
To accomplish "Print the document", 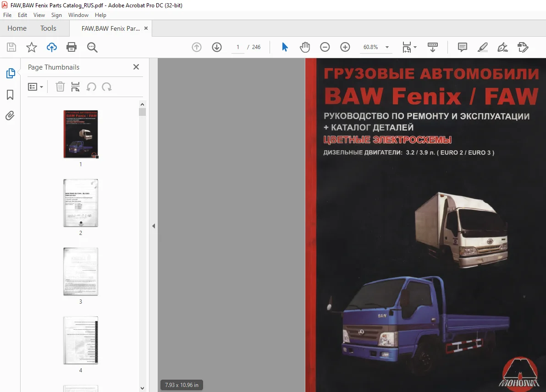I will pyautogui.click(x=72, y=47).
